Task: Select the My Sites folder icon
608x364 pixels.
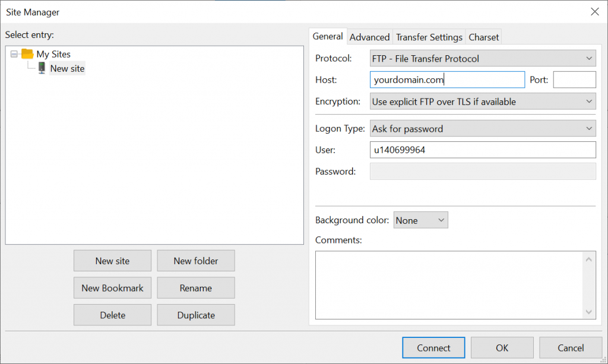Action: point(27,54)
